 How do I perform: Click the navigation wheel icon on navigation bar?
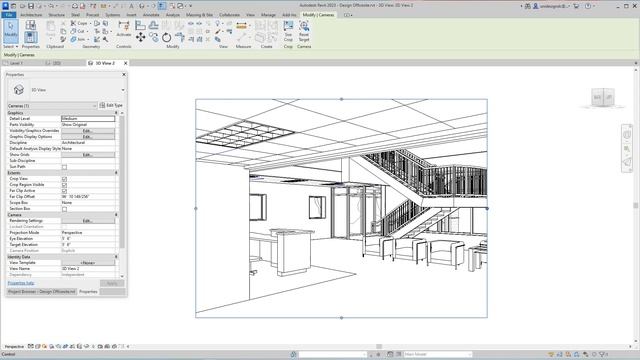(627, 134)
